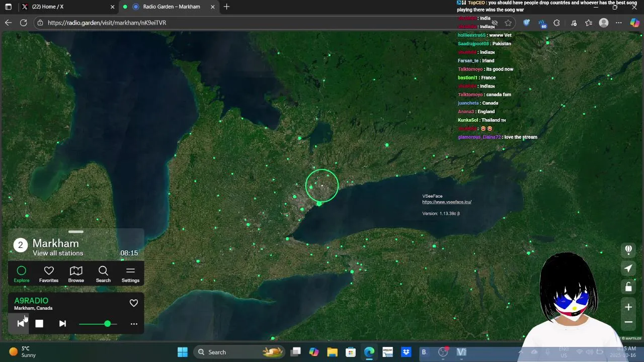Screen dimensions: 644x362
Task: Stop A9RADIO playback
Action: click(x=39, y=324)
